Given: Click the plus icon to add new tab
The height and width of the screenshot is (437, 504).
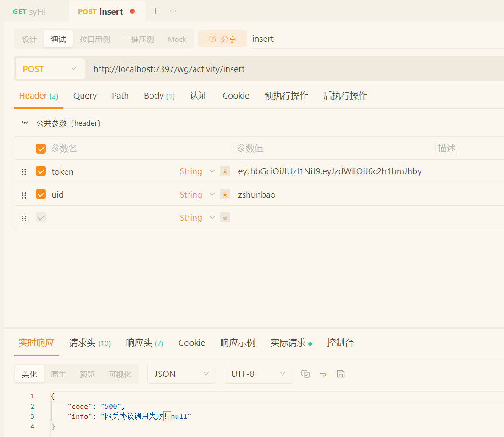Looking at the screenshot, I should [x=155, y=11].
